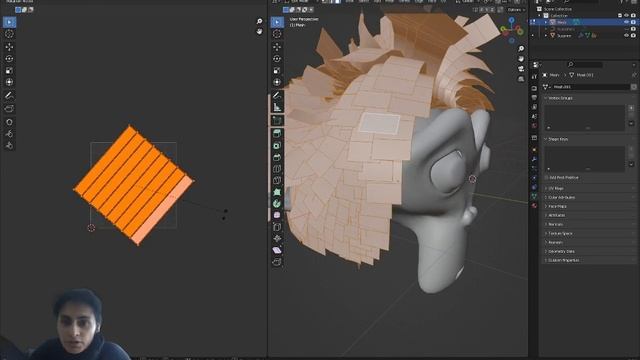This screenshot has height=360, width=640.
Task: Select the Inset Faces tool
Action: (x=277, y=145)
